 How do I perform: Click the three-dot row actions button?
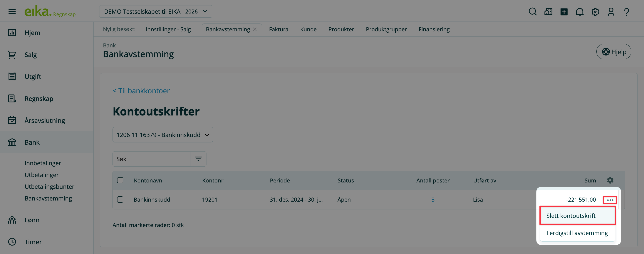tap(610, 200)
